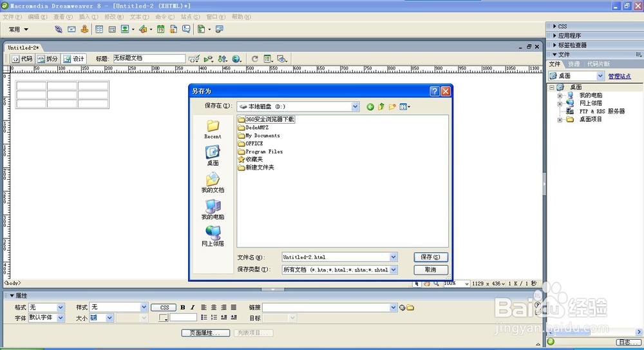This screenshot has width=644, height=350.
Task: Toggle Justify alignment in Properties panel
Action: coord(234,307)
